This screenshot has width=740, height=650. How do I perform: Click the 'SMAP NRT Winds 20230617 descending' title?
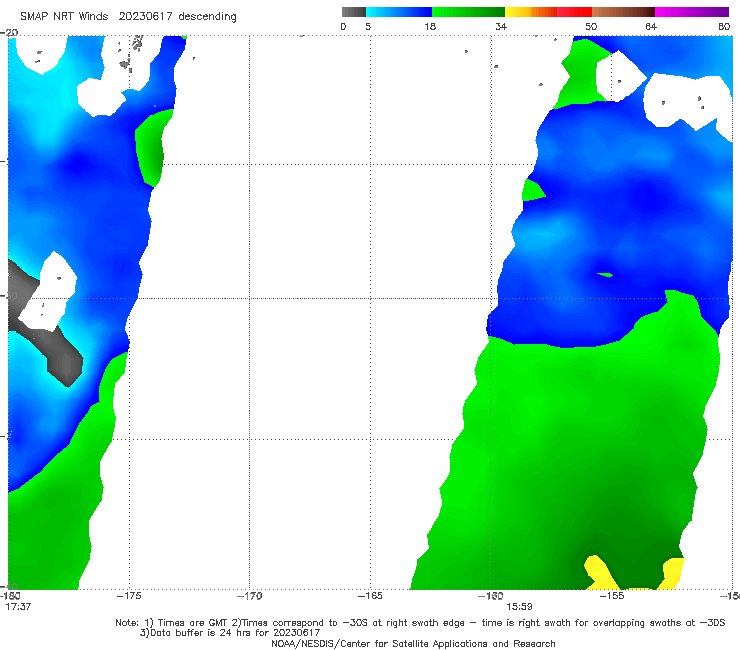click(x=128, y=16)
